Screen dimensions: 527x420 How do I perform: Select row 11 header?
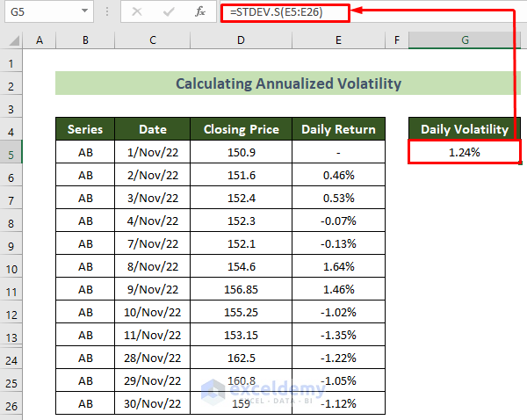(x=11, y=289)
